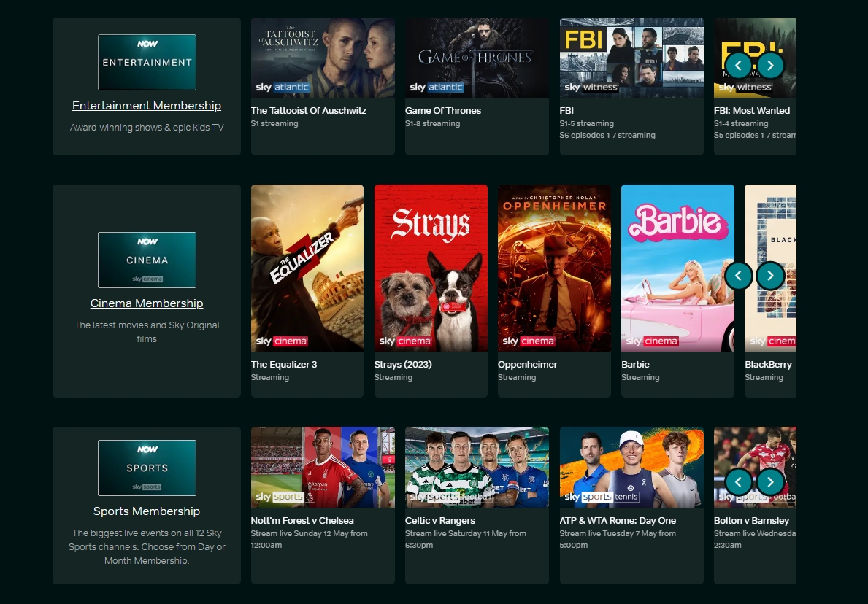
Task: Open the Entertainment Membership link
Action: coord(147,106)
